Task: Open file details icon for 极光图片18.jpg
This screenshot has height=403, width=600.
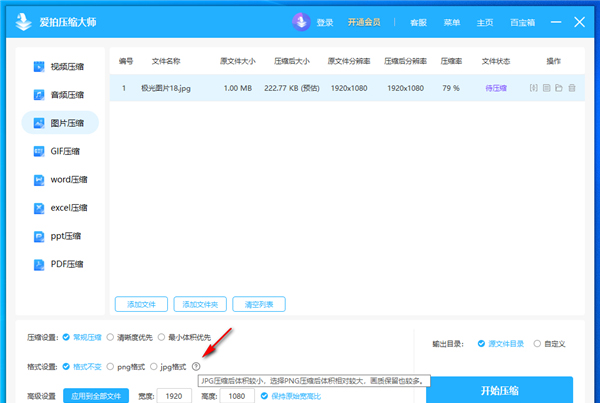Action: [x=547, y=88]
